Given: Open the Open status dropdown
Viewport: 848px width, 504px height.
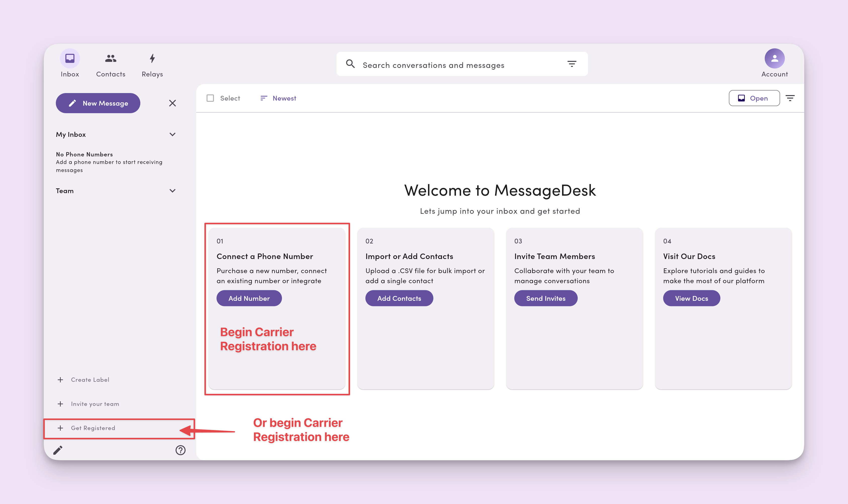Looking at the screenshot, I should click(754, 98).
